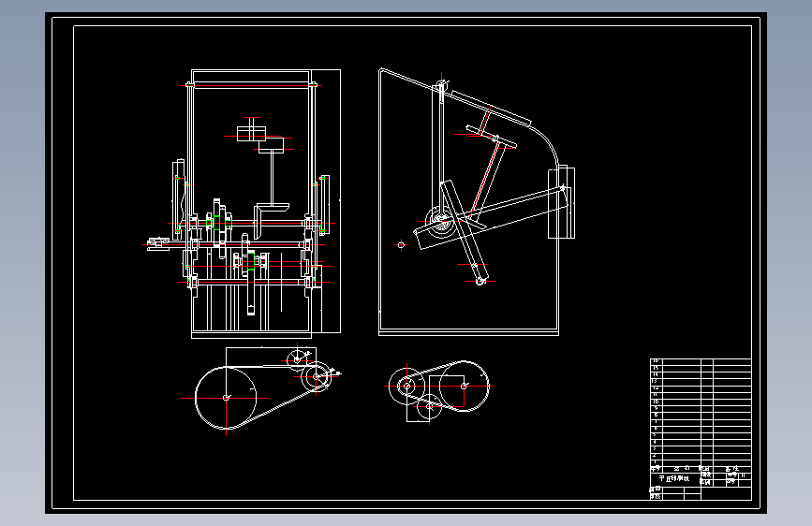Pick the top pivot circle of the side view linkage

tap(441, 85)
